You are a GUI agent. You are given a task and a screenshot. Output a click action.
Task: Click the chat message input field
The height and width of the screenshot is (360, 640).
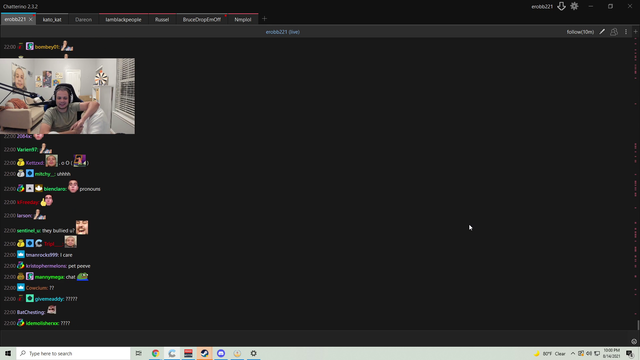point(316,338)
